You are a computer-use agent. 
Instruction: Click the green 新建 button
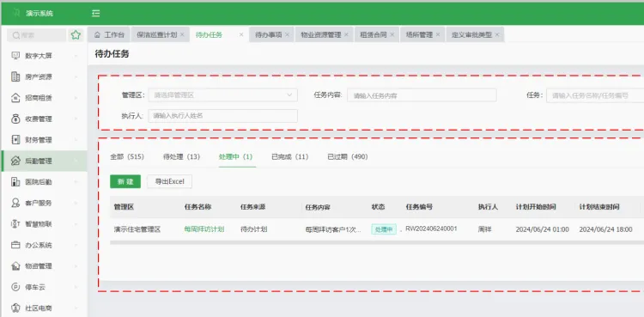pos(125,181)
